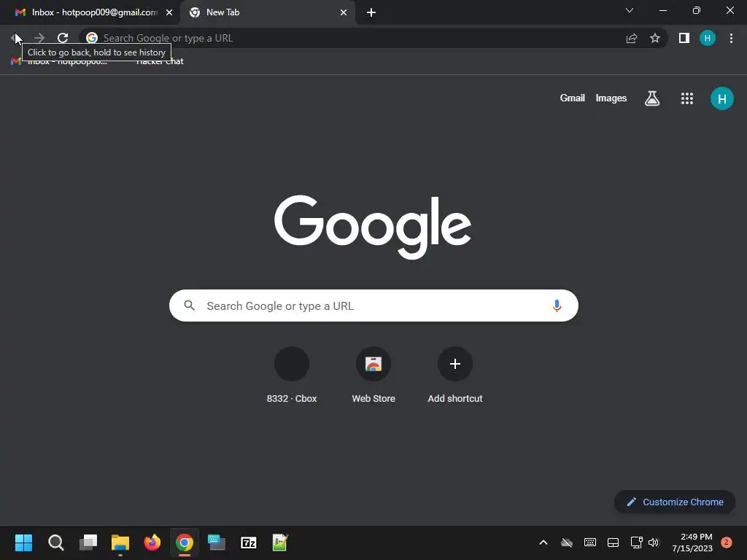Open a new tab with plus button
This screenshot has width=747, height=560.
click(x=371, y=12)
